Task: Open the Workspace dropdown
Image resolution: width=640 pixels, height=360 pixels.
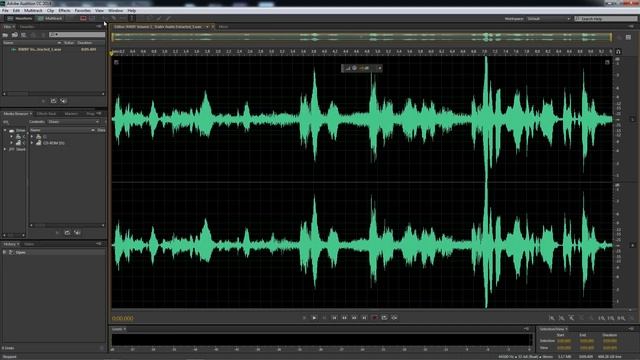Action: tap(548, 19)
